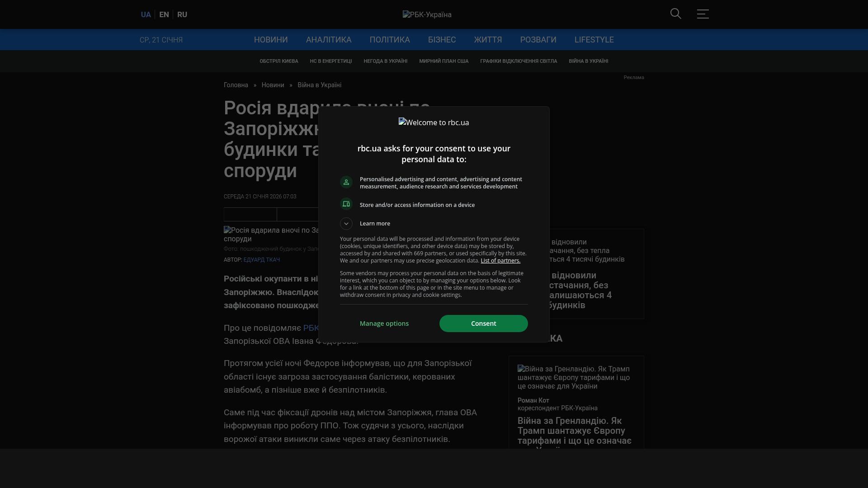Viewport: 868px width, 488px height.
Task: Open Manage options
Action: click(384, 324)
